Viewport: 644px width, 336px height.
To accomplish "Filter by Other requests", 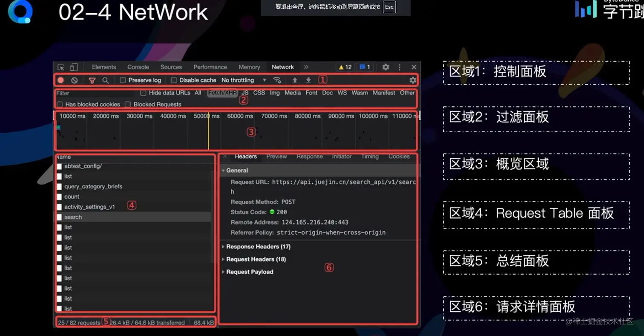I will [x=407, y=93].
